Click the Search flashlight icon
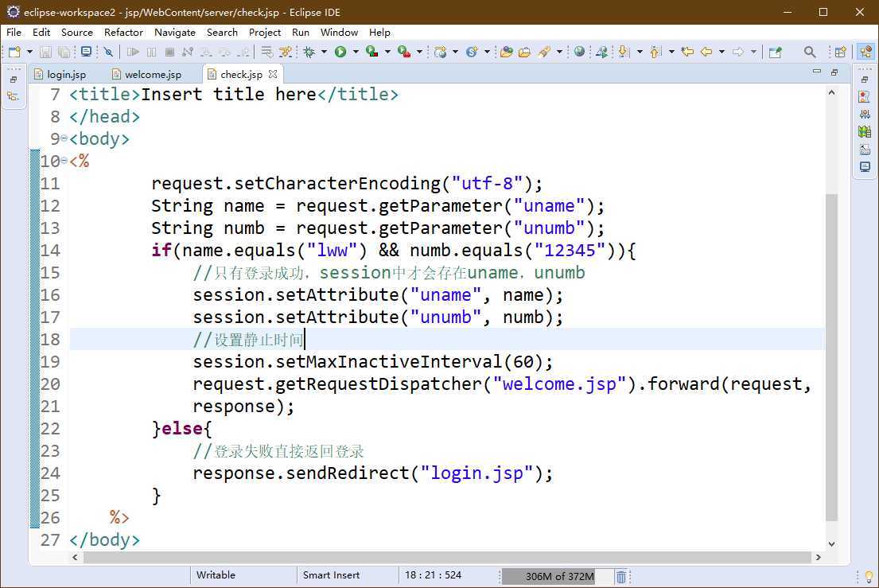 (544, 53)
